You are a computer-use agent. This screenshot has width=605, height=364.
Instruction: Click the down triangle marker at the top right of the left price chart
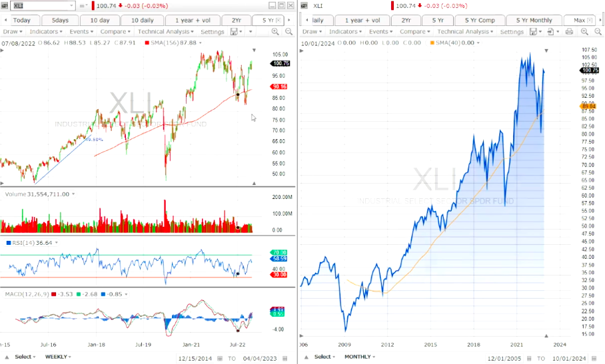coord(254,51)
